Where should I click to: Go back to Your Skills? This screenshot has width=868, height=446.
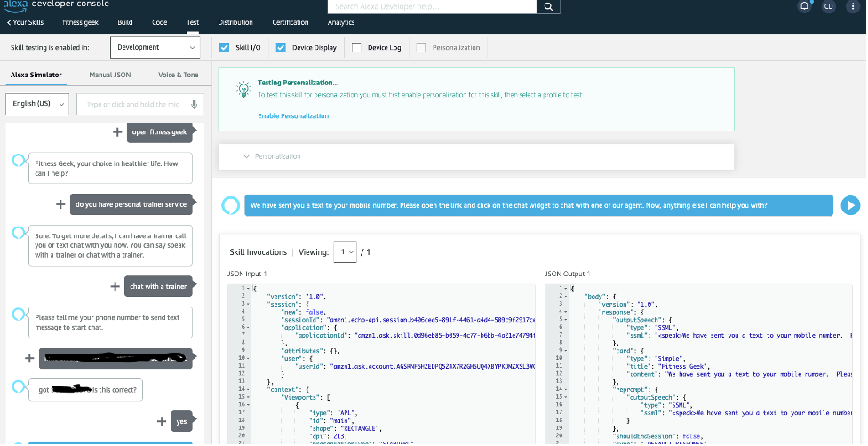[25, 23]
